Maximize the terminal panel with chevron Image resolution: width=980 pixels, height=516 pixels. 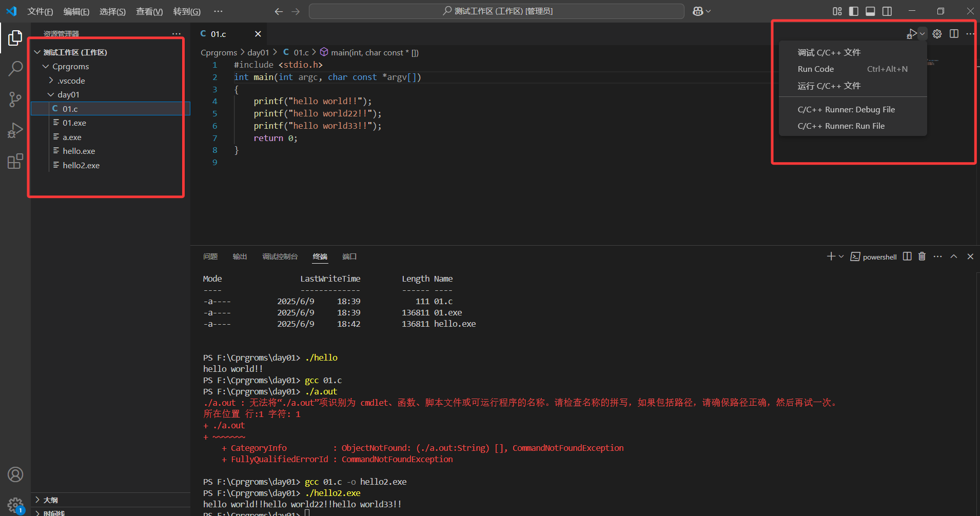click(954, 256)
